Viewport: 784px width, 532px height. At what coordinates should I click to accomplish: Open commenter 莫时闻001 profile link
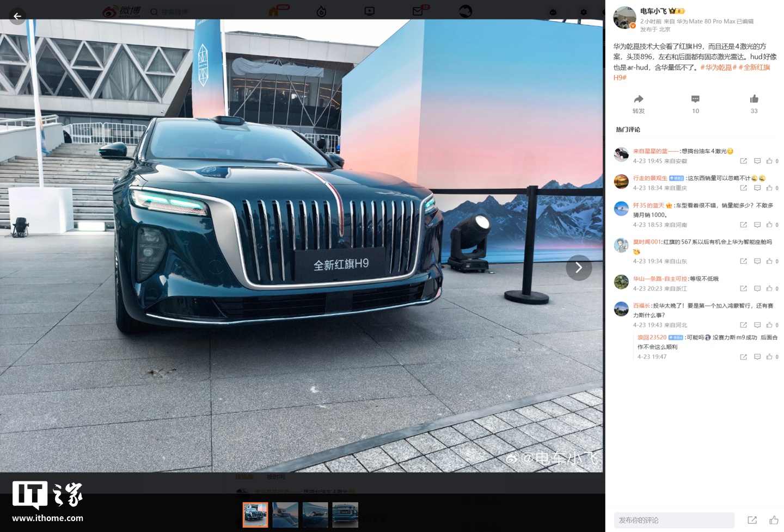pyautogui.click(x=647, y=242)
